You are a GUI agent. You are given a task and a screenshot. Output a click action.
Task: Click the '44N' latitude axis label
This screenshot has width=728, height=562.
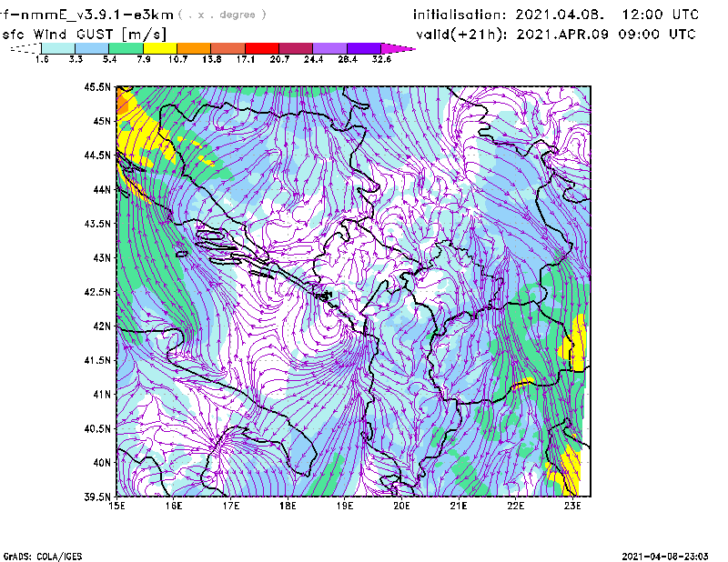pyautogui.click(x=102, y=189)
